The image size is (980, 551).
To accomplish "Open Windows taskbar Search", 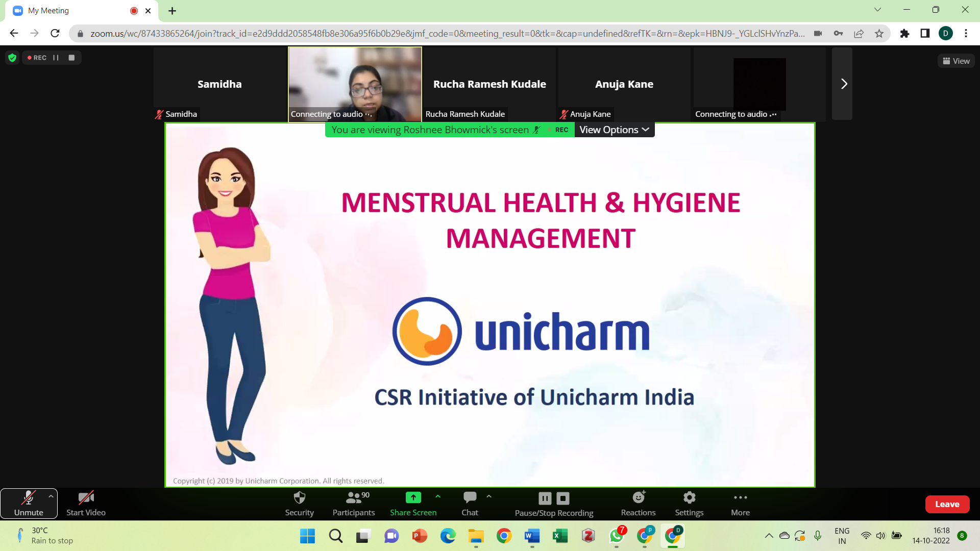I will (336, 536).
